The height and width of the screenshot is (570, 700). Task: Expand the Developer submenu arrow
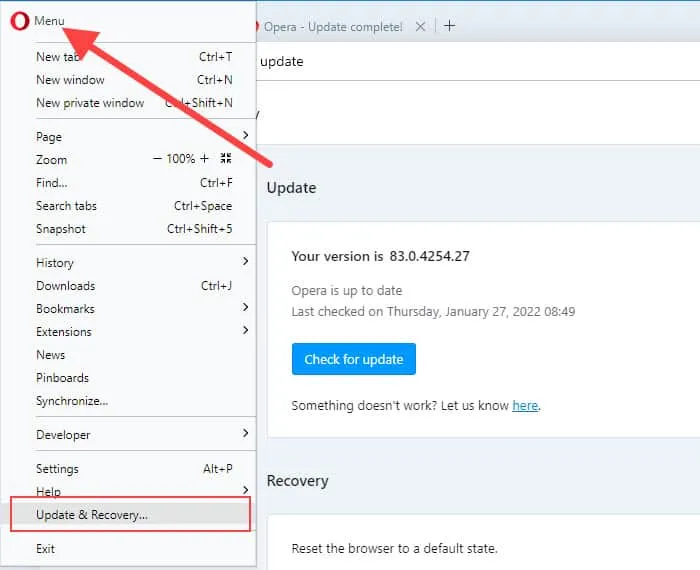point(245,433)
